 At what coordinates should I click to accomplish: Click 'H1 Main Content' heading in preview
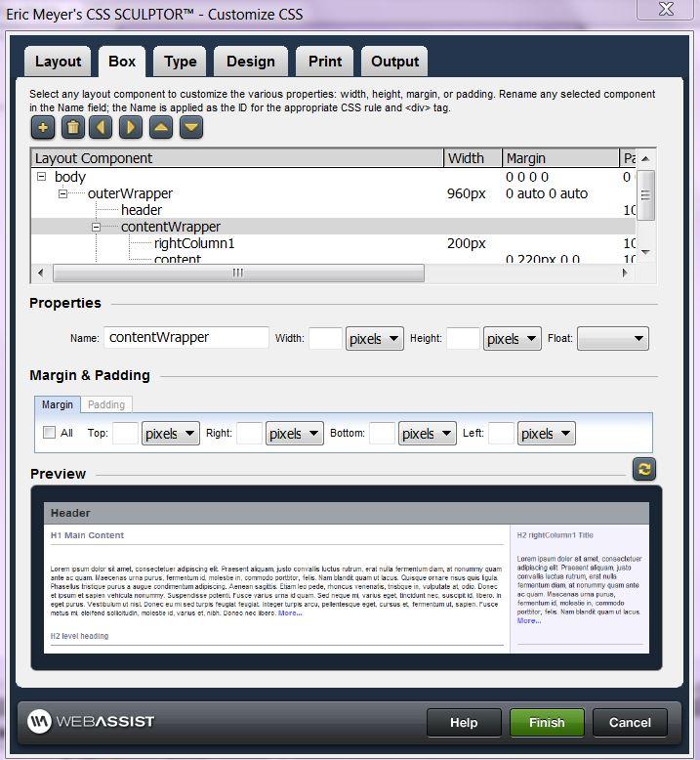click(x=87, y=535)
